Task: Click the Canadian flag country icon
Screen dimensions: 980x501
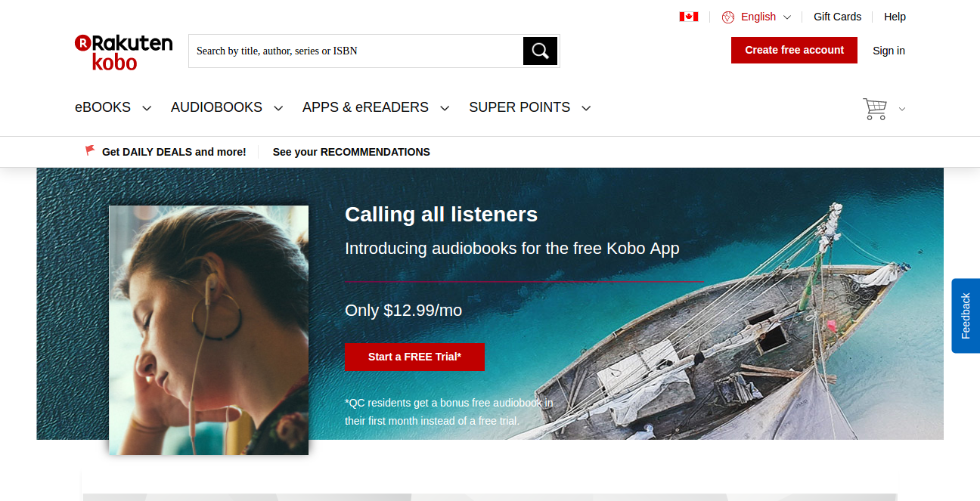Action: pos(688,17)
